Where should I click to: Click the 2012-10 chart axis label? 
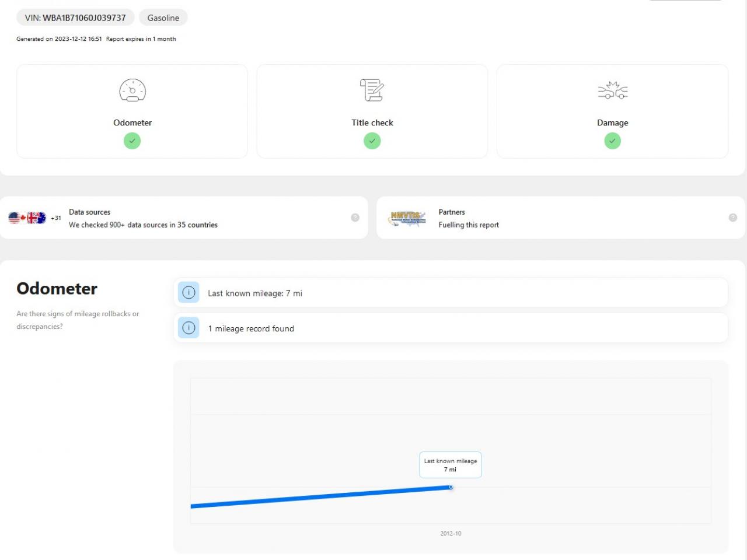coord(451,533)
